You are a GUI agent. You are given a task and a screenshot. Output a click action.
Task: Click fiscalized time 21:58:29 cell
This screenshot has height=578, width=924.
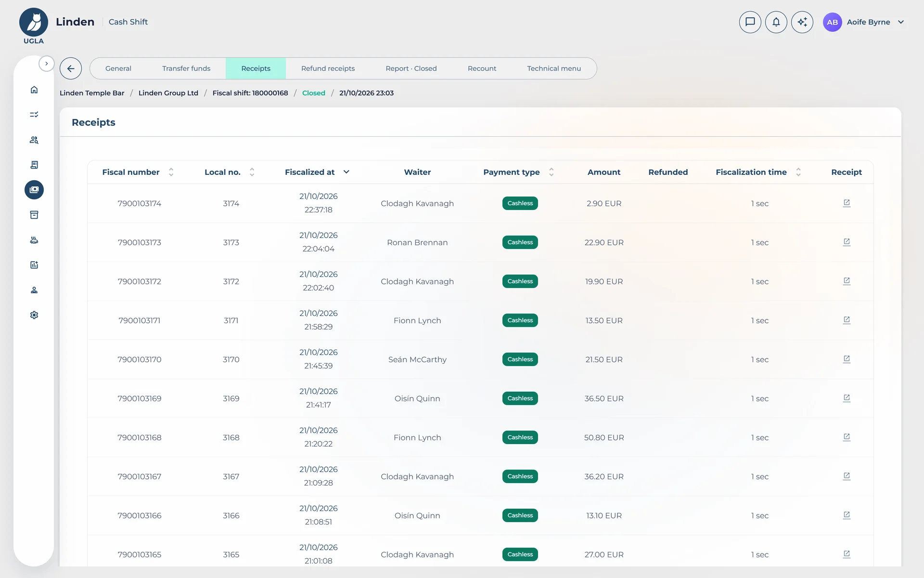[318, 327]
